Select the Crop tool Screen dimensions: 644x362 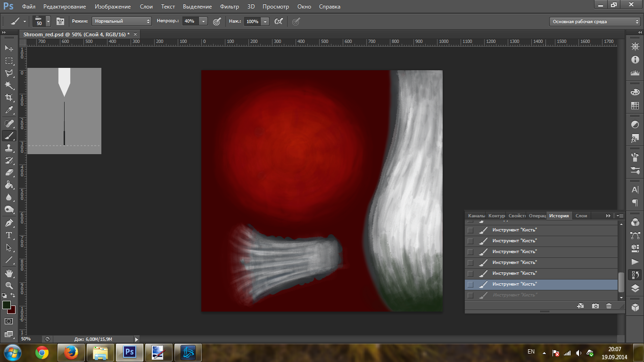pos(9,98)
